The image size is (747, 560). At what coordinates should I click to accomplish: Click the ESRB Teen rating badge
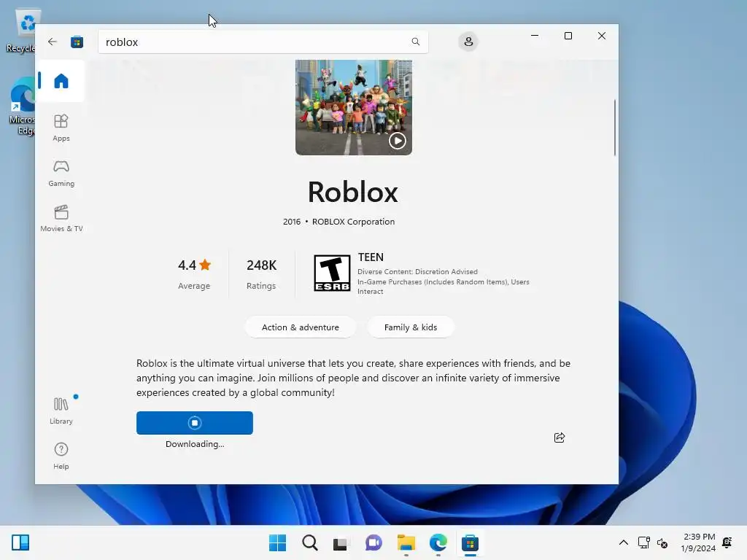[332, 273]
